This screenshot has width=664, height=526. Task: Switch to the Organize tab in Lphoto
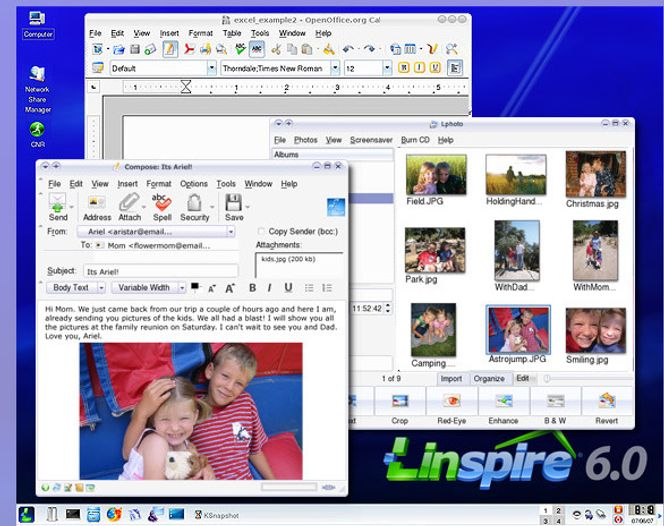[x=489, y=379]
